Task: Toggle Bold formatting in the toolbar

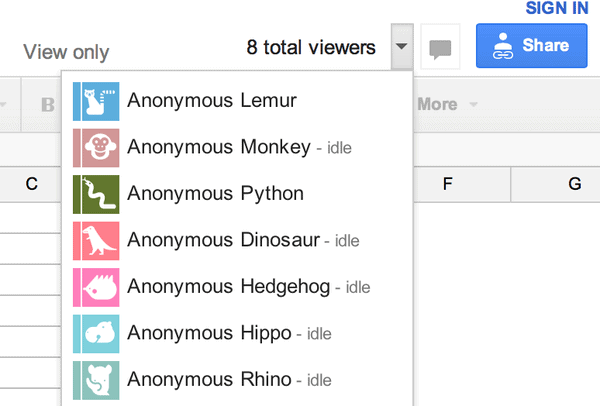Action: [x=48, y=104]
